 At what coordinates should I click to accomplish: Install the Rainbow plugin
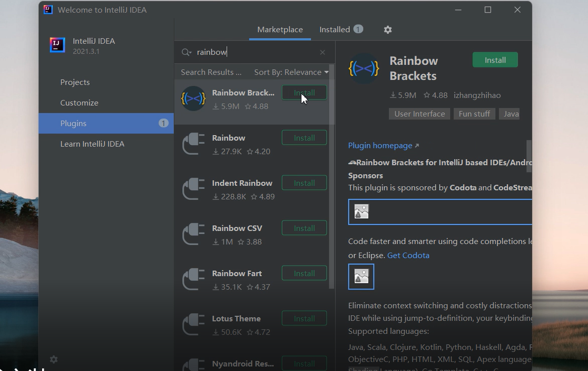point(304,138)
